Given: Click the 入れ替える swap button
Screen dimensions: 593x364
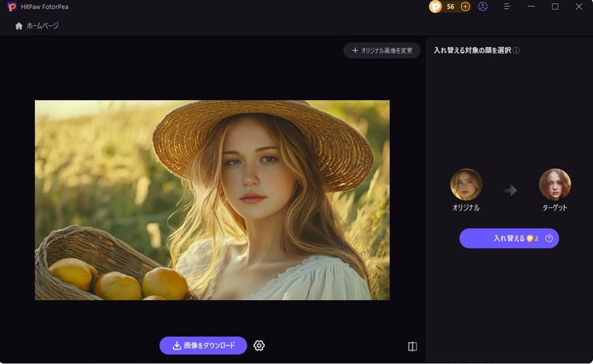Looking at the screenshot, I should [x=509, y=238].
